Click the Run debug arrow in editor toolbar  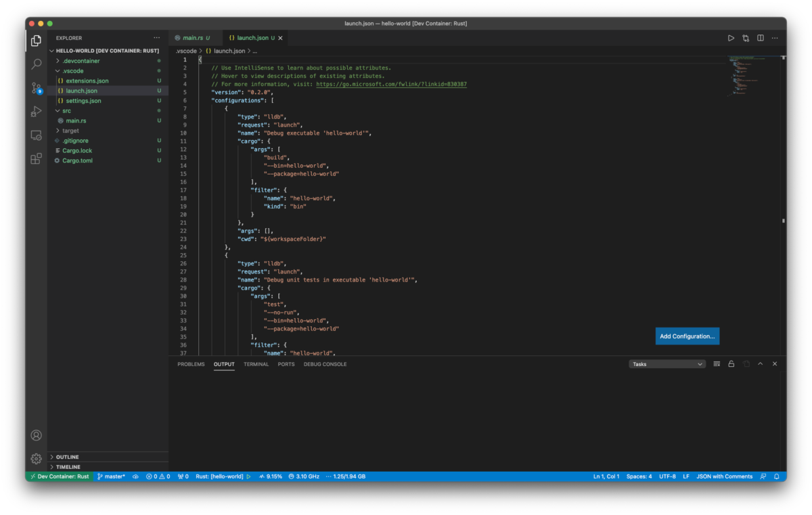click(x=731, y=38)
